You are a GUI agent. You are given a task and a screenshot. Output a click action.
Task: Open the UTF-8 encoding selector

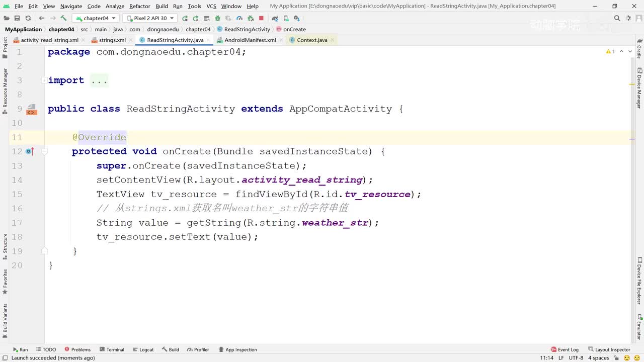tap(576, 358)
